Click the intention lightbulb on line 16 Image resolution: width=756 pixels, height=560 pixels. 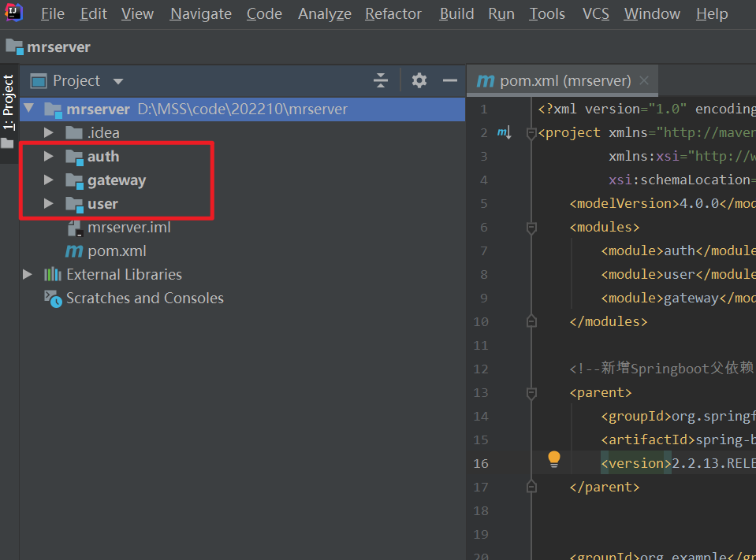554,458
